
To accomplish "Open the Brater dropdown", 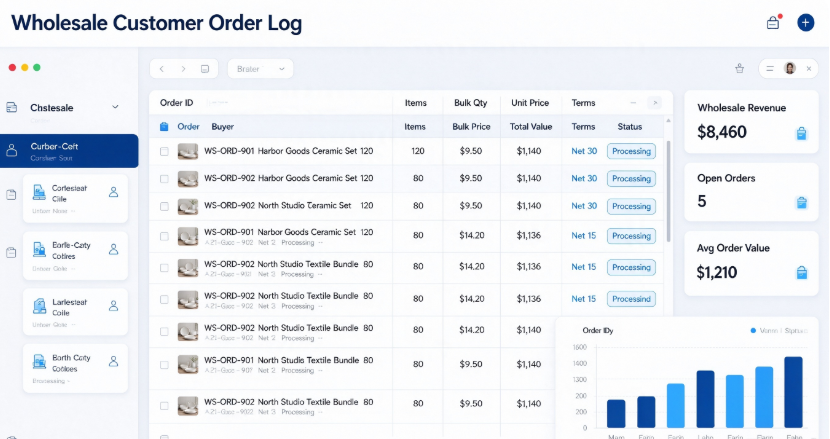I will tap(260, 69).
